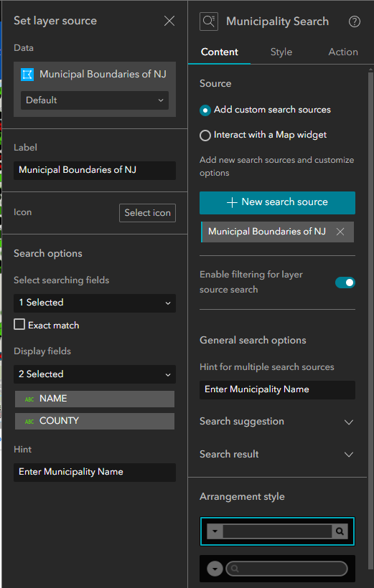The width and height of the screenshot is (374, 588).
Task: Toggle Enable filtering for layer source search
Action: click(x=345, y=283)
